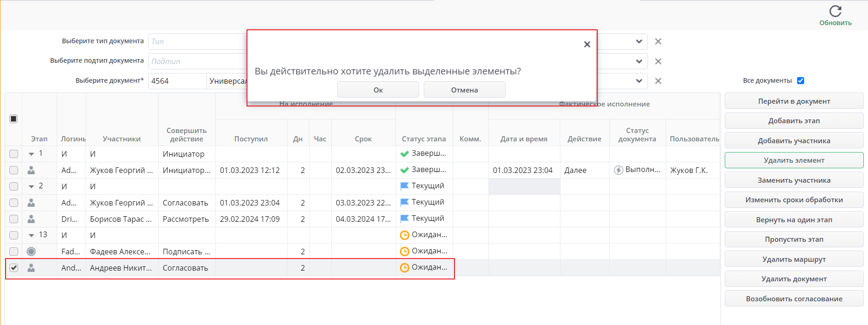The width and height of the screenshot is (868, 325).
Task: Confirm deletion with the Ок button
Action: (378, 90)
